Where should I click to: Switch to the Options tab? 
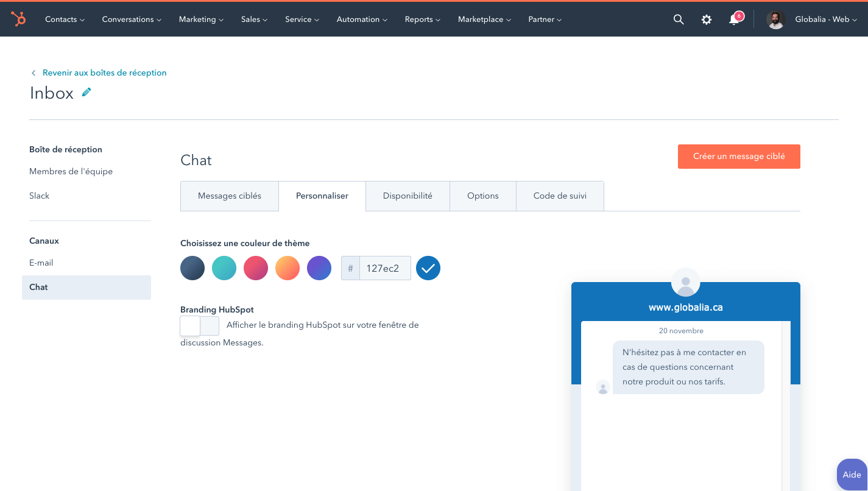[x=483, y=196]
